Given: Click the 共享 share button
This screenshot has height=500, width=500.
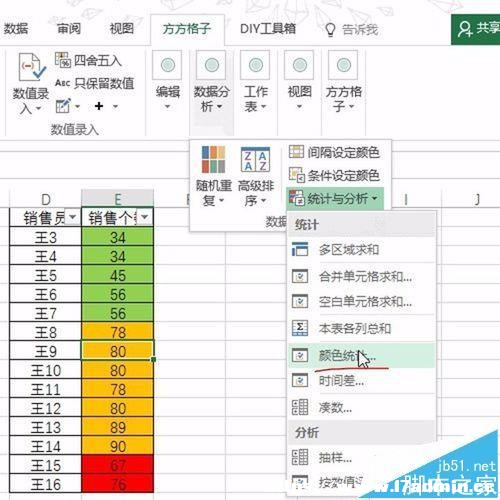Looking at the screenshot, I should [476, 29].
